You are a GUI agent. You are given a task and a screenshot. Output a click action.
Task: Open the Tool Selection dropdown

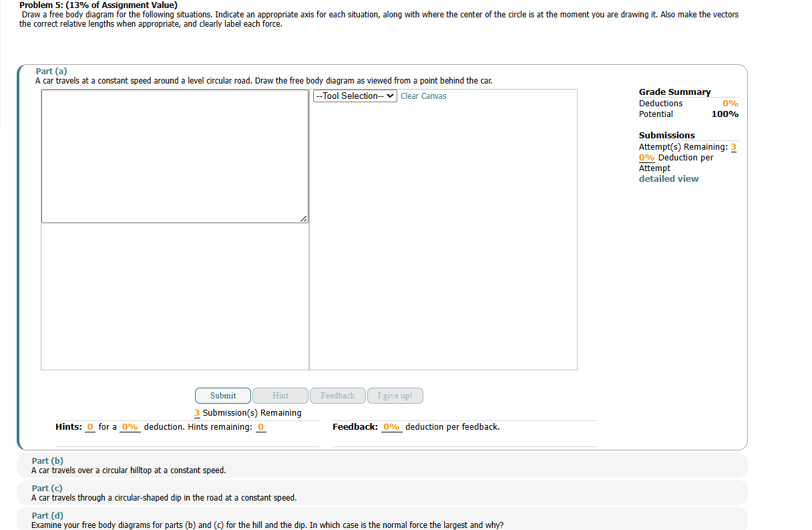pos(355,96)
